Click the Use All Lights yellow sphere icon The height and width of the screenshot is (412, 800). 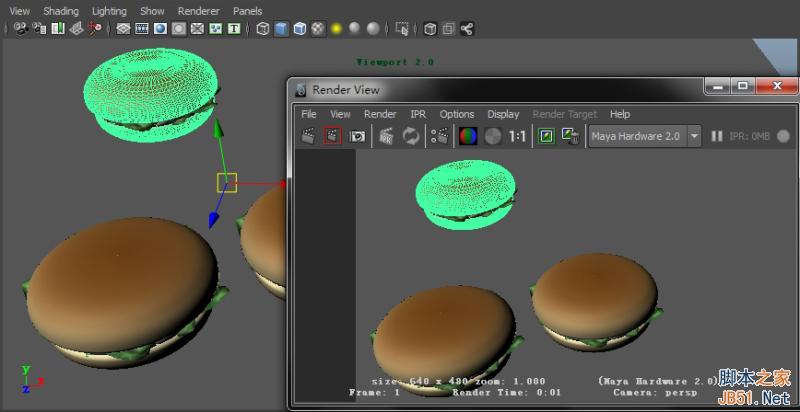tap(336, 29)
